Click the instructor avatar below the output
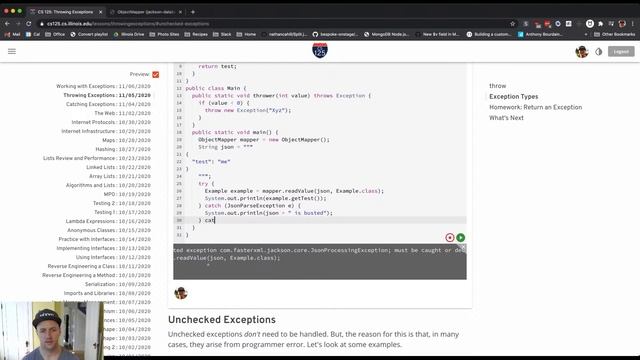This screenshot has width=640, height=360. 181,293
